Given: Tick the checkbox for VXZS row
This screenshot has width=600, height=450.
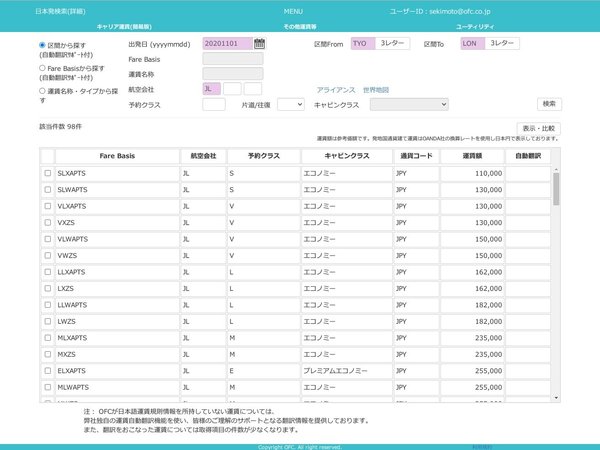Looking at the screenshot, I should point(47,222).
